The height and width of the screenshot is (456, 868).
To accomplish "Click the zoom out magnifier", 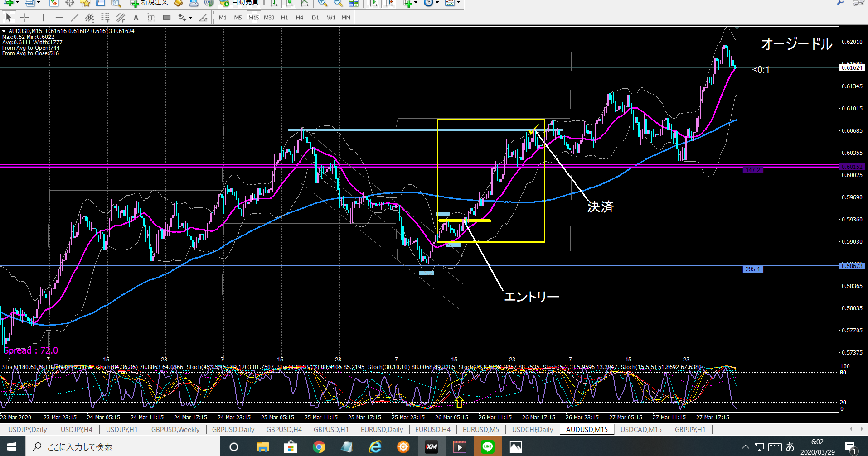I will pyautogui.click(x=338, y=3).
